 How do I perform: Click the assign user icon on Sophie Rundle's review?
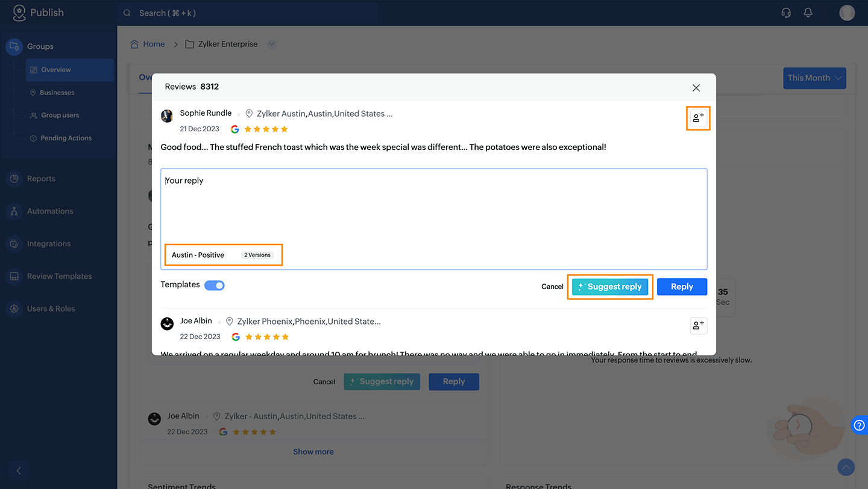(x=698, y=118)
